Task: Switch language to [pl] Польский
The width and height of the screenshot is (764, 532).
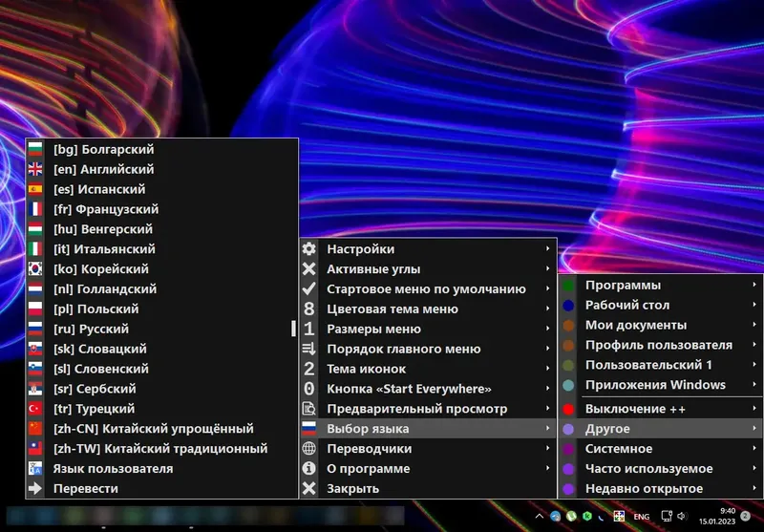Action: point(161,309)
